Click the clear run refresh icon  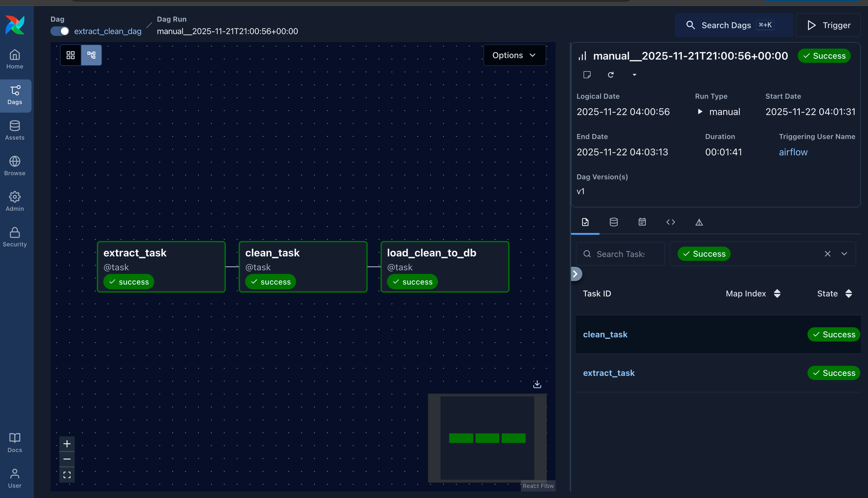[x=611, y=75]
